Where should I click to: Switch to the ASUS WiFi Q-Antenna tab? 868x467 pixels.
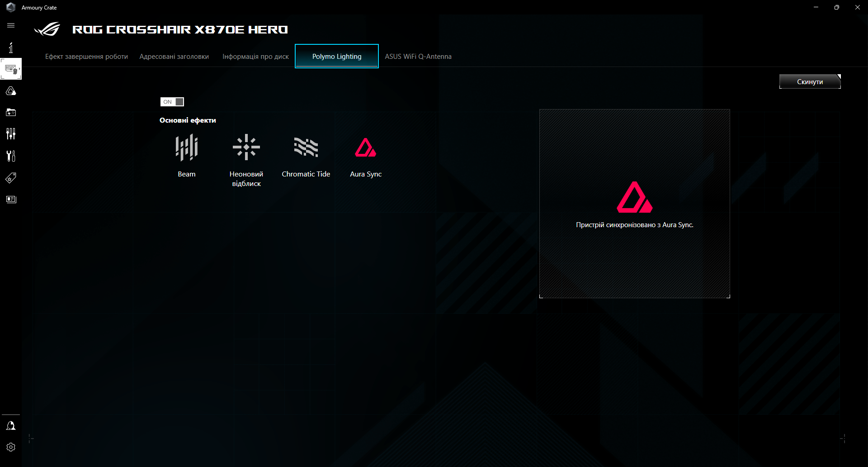[418, 56]
